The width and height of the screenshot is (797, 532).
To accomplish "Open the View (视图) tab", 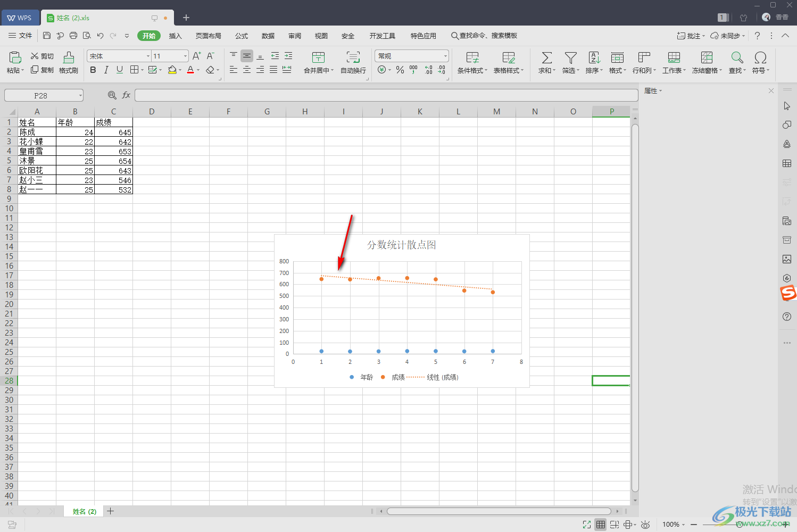I will [x=321, y=36].
